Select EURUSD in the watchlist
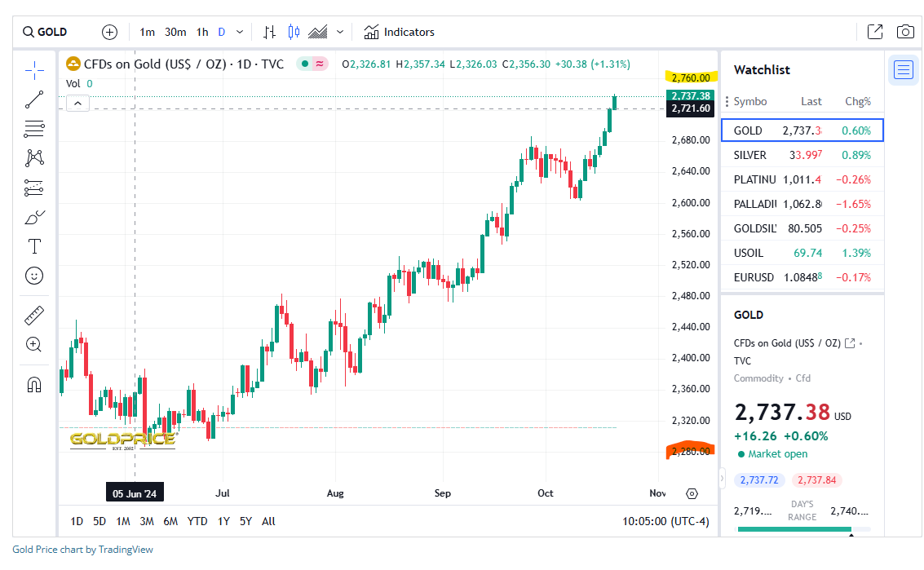 802,277
